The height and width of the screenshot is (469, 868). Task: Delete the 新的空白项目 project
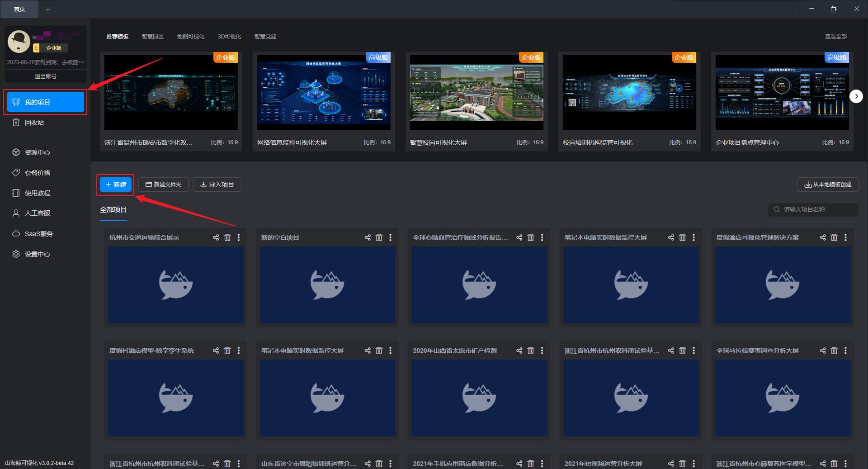coord(379,237)
